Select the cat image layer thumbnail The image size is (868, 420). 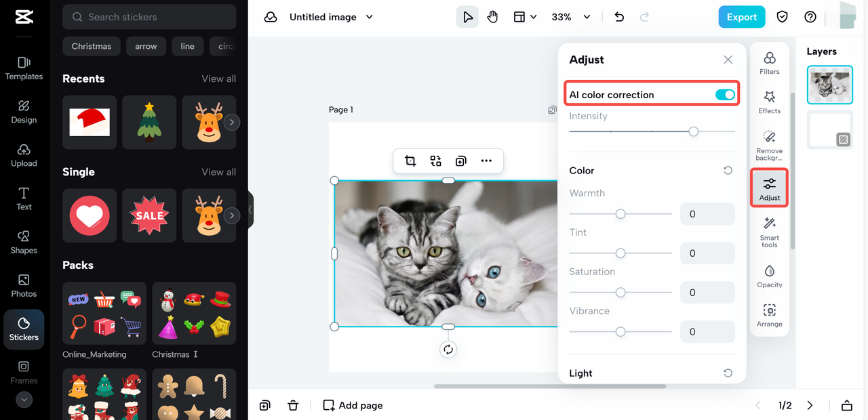click(830, 85)
